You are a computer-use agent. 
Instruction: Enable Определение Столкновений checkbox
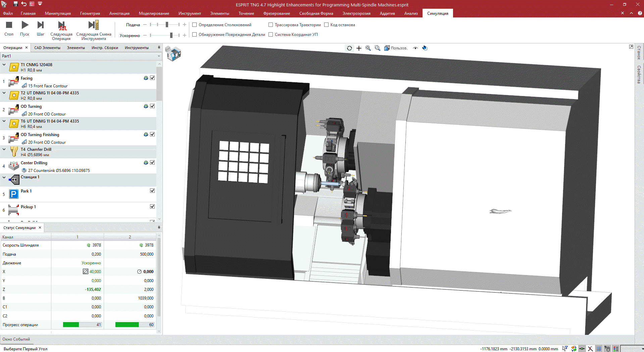[195, 25]
